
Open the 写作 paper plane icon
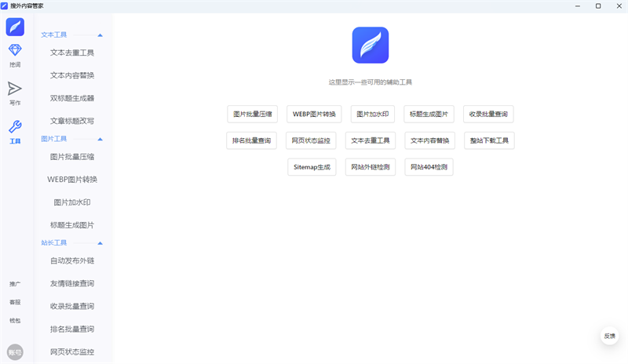pos(15,89)
